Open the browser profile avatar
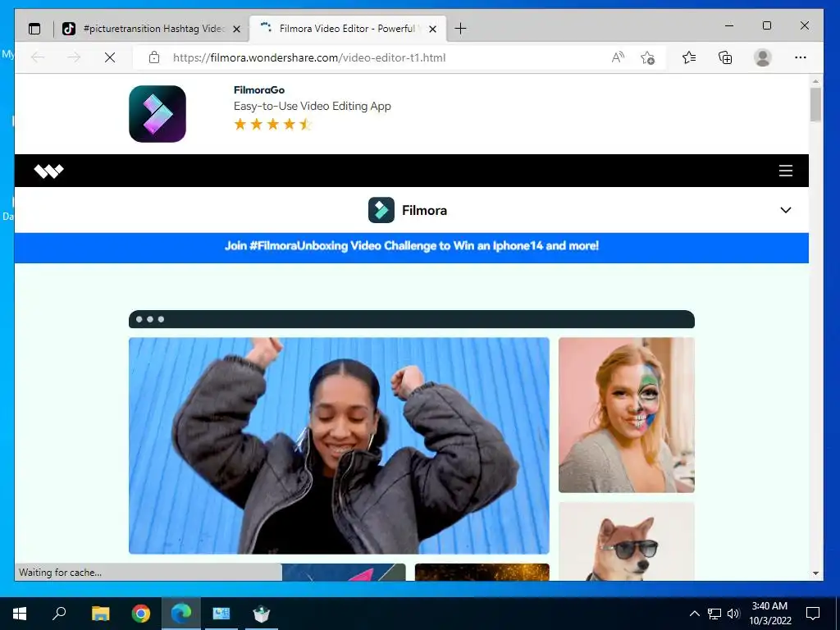Screen dimensions: 840x630 762,57
